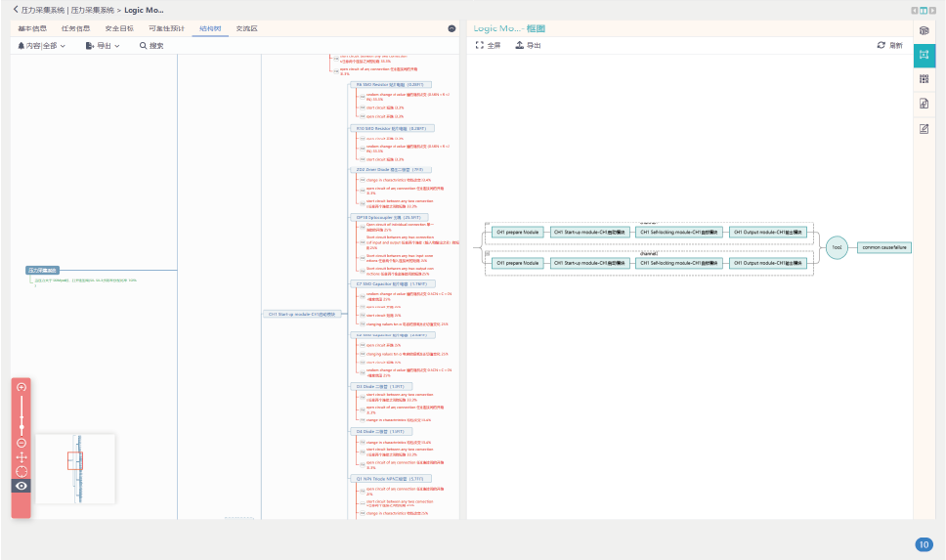Open the block diagram sidebar icon

[924, 55]
